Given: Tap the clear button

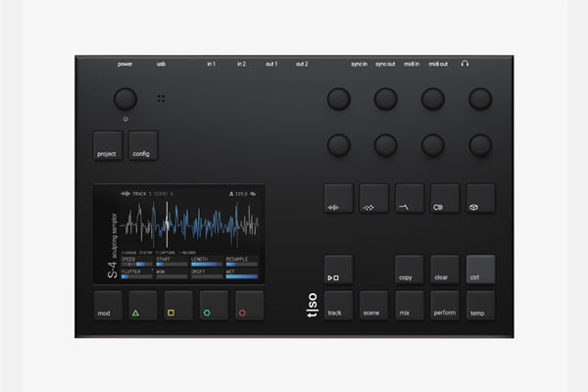Looking at the screenshot, I should (445, 269).
